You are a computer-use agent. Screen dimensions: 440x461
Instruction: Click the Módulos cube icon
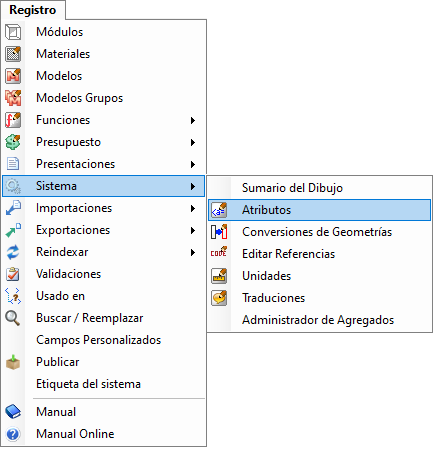click(x=13, y=32)
